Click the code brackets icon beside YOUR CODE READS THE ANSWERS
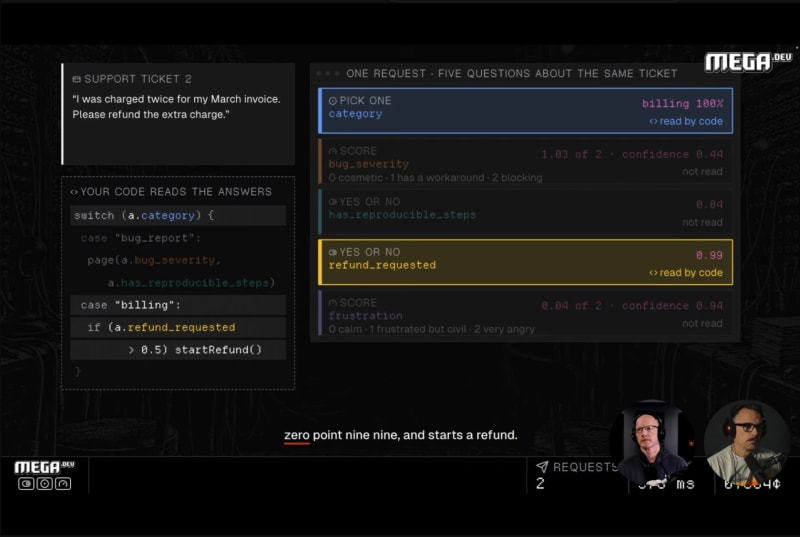Screen dimensions: 800x537 [74, 192]
